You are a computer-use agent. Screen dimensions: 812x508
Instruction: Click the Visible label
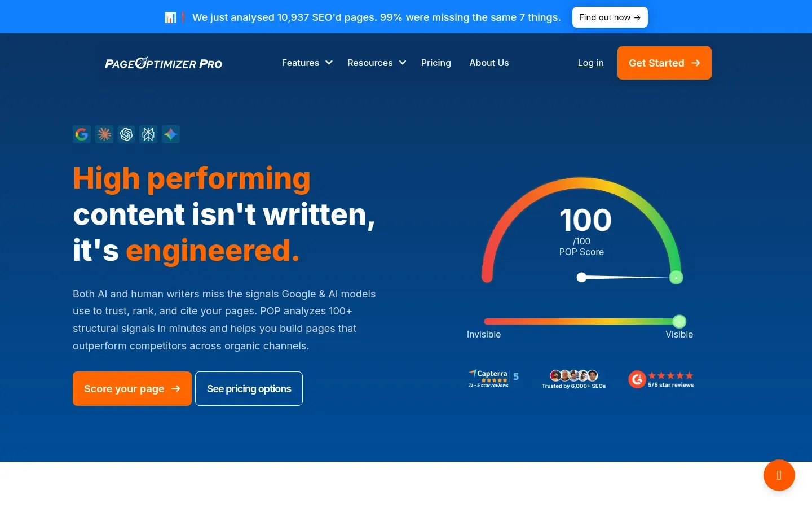pos(679,334)
